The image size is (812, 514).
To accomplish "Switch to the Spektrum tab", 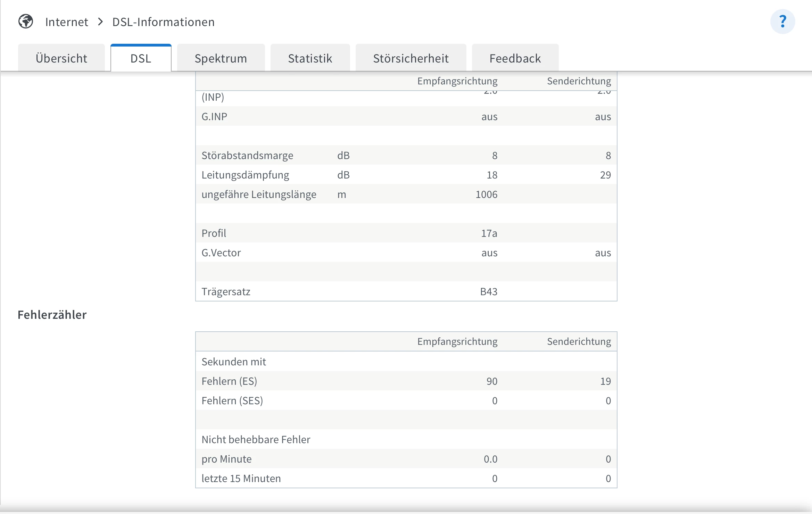I will pos(221,58).
